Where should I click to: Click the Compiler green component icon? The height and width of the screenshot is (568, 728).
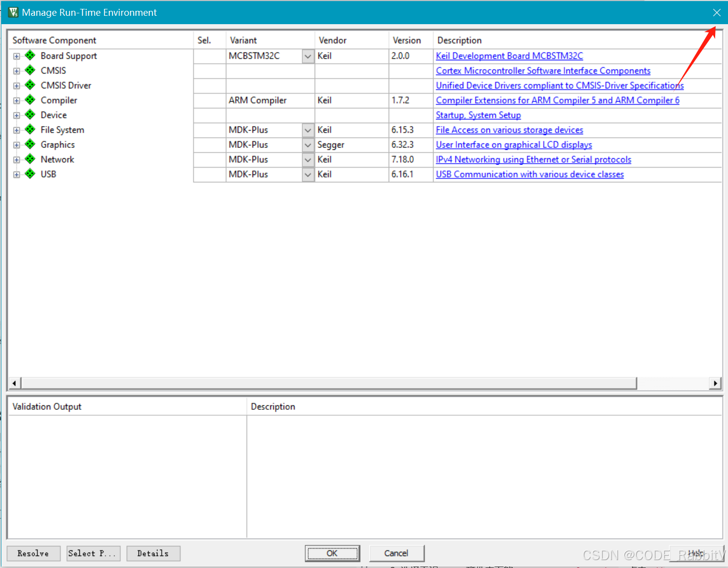pyautogui.click(x=30, y=100)
